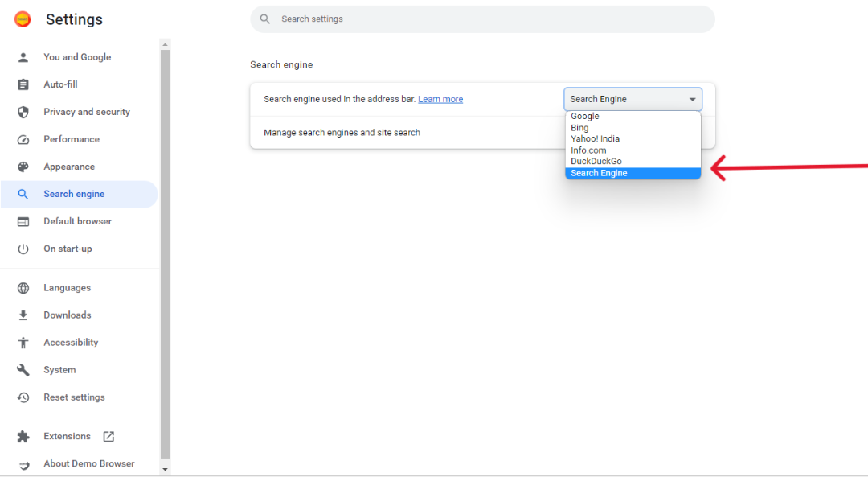The height and width of the screenshot is (477, 868).
Task: Click the Search settings input field
Action: 483,19
